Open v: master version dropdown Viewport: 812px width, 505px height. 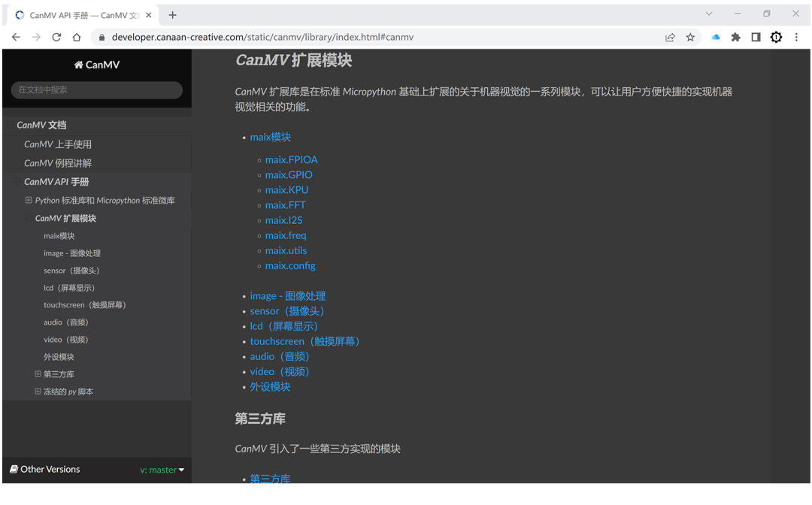[x=162, y=470]
